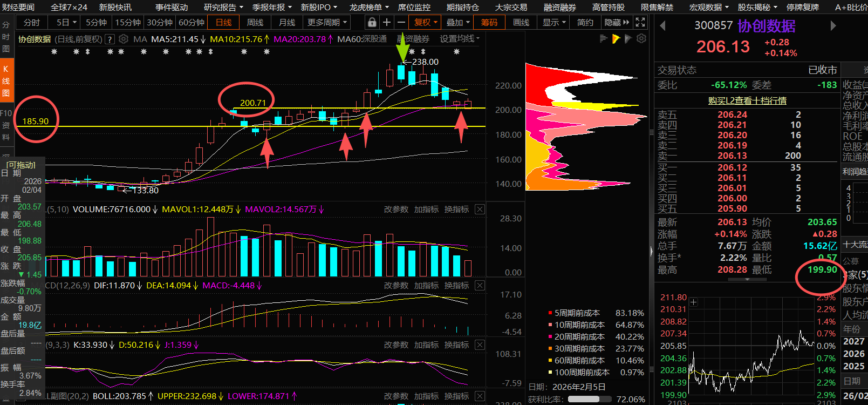Select year 2025 in the right panel
This screenshot has height=405, width=868.
pos(854,366)
